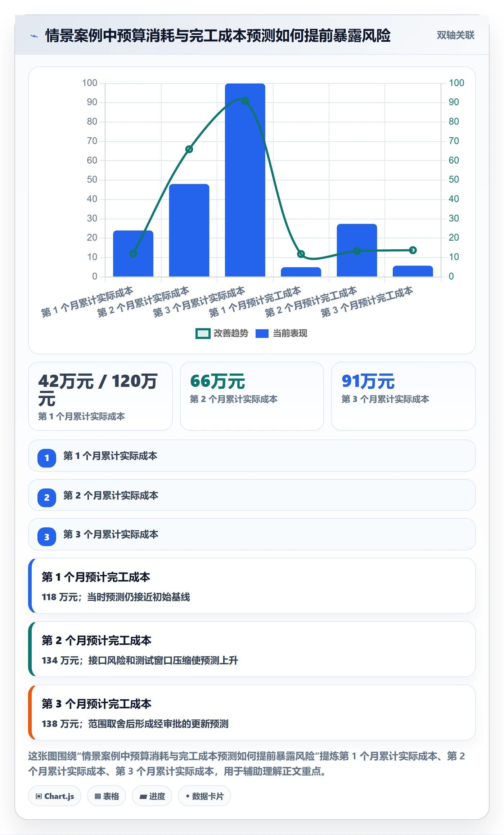The image size is (504, 835).
Task: Select the tallest bar for 第 3 个月累计实际成本
Action: (245, 180)
